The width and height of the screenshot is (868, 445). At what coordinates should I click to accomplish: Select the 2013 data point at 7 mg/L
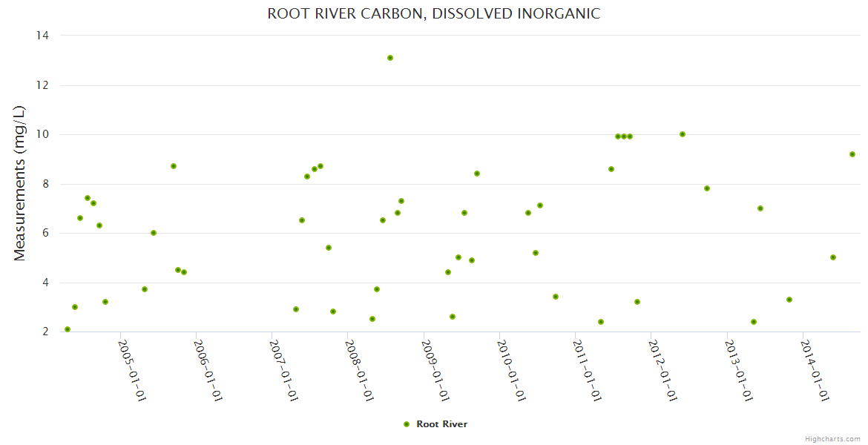(760, 208)
